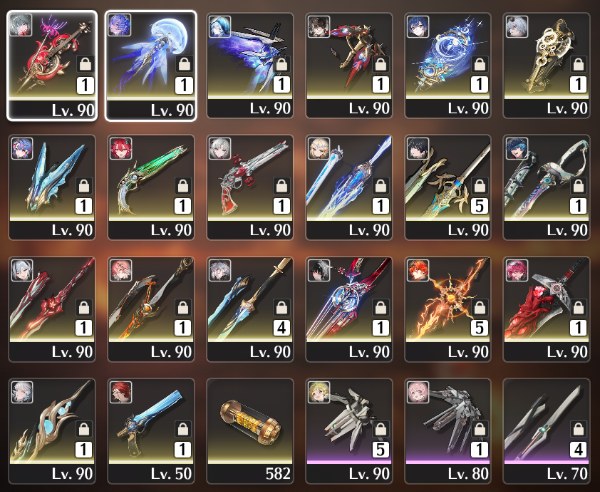Select the red guitar-shaped weapon card

(x=52, y=65)
